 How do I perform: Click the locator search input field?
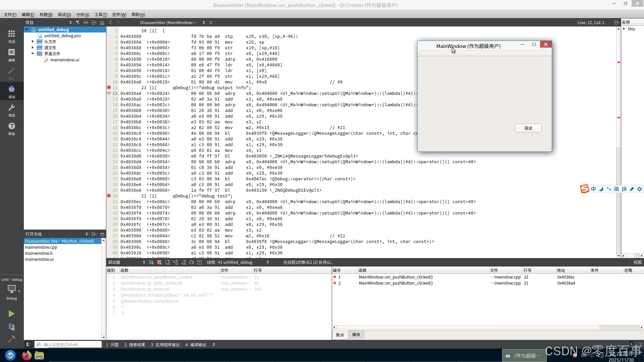[70, 345]
